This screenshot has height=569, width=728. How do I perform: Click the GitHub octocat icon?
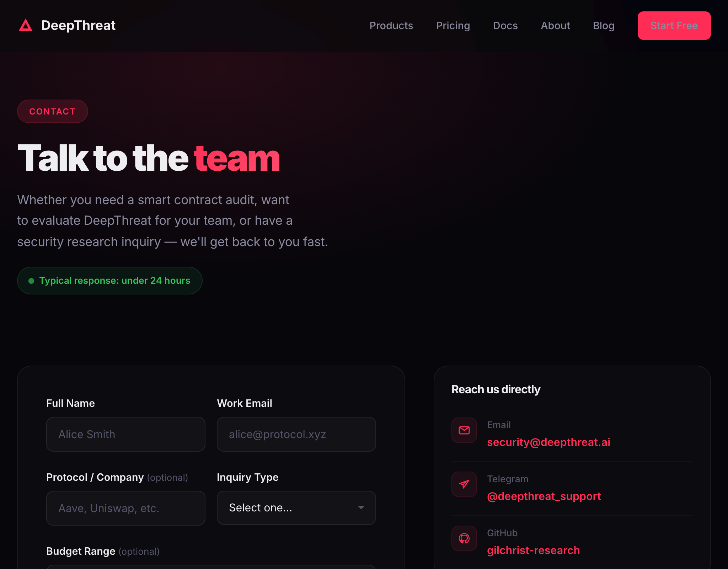pos(464,538)
